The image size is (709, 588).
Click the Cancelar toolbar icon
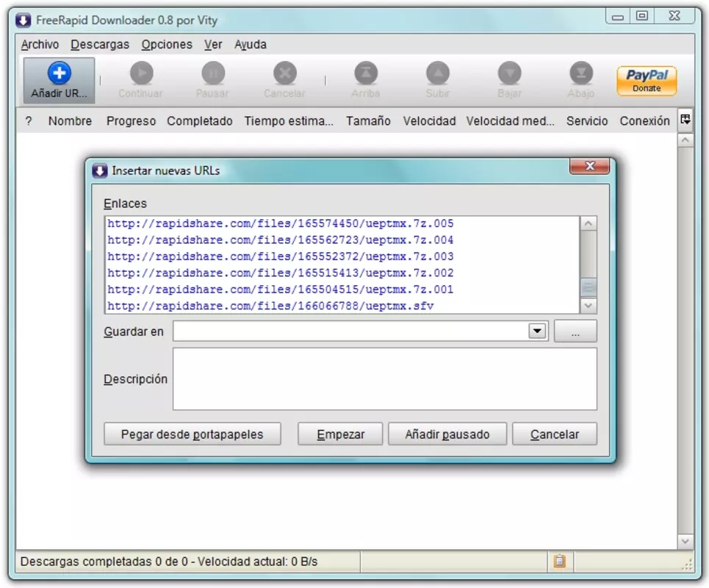pos(285,73)
